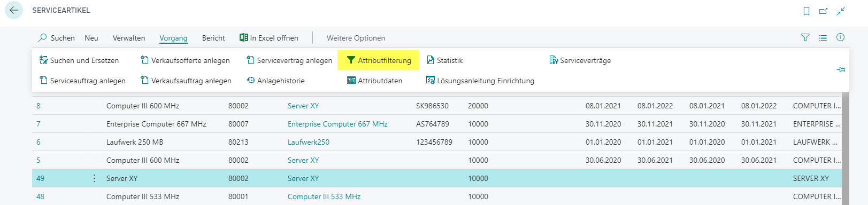Switch the list layout view icon
This screenshot has height=205, width=868.
coord(823,37)
